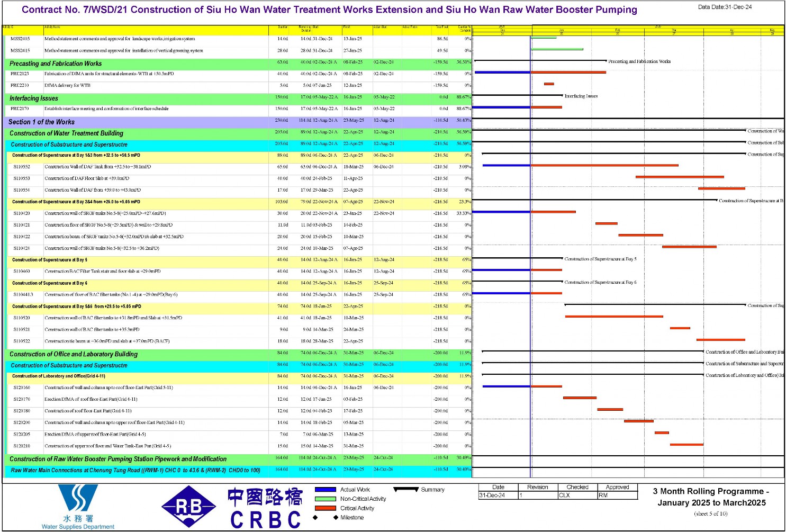Screen dimensions: 786x532
Task: Click the Data Date 31-Dec-24 label
Action: (x=725, y=7)
